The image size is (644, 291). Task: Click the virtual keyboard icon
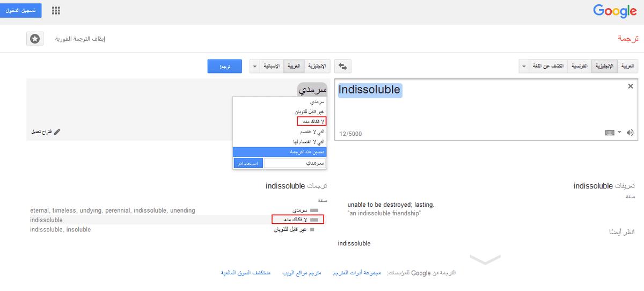click(x=610, y=133)
